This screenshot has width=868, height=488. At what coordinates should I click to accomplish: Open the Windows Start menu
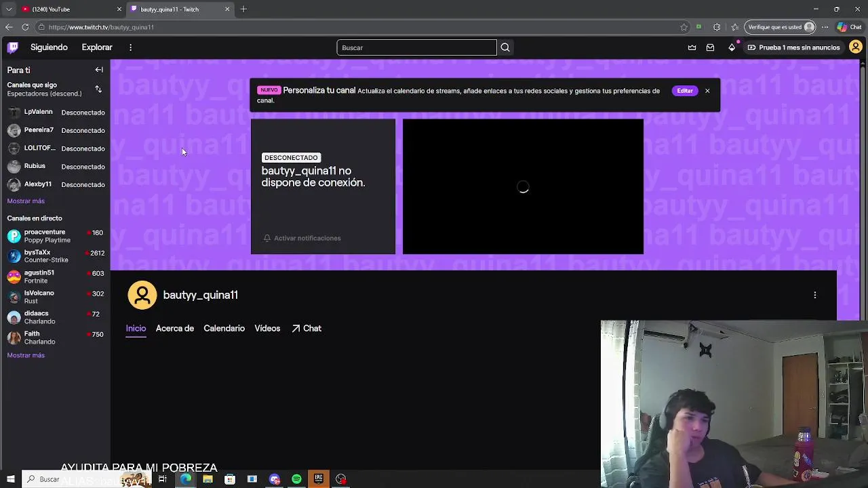pos(10,479)
